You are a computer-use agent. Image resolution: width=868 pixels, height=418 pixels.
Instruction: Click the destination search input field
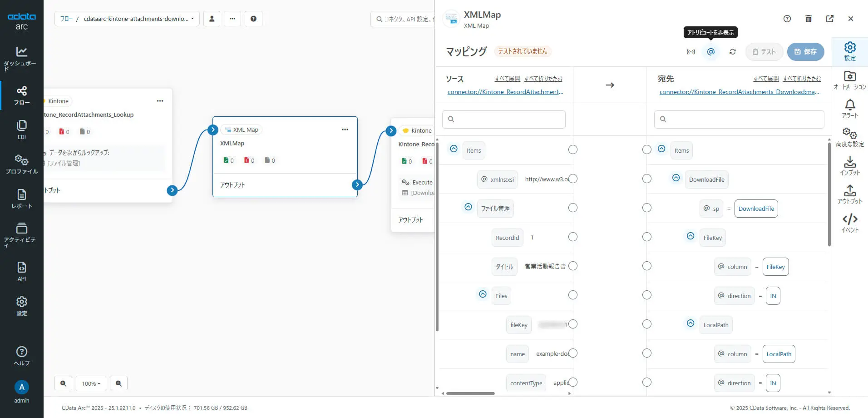point(739,119)
